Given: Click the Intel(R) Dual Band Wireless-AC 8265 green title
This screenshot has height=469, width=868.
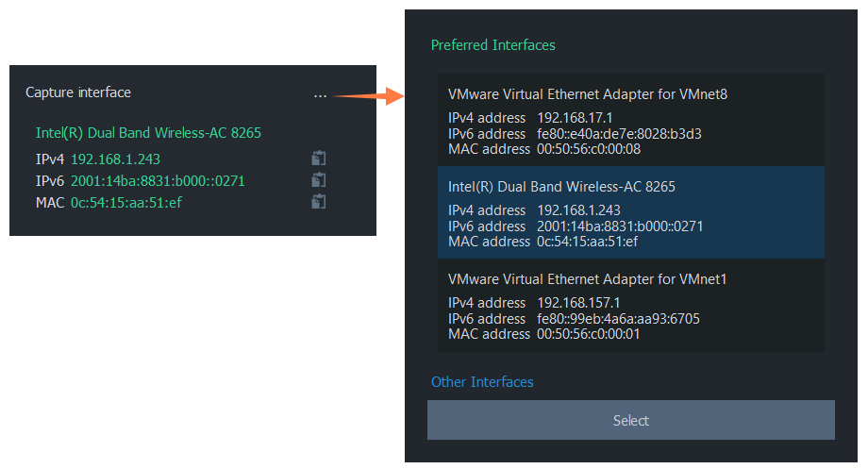Looking at the screenshot, I should click(148, 133).
